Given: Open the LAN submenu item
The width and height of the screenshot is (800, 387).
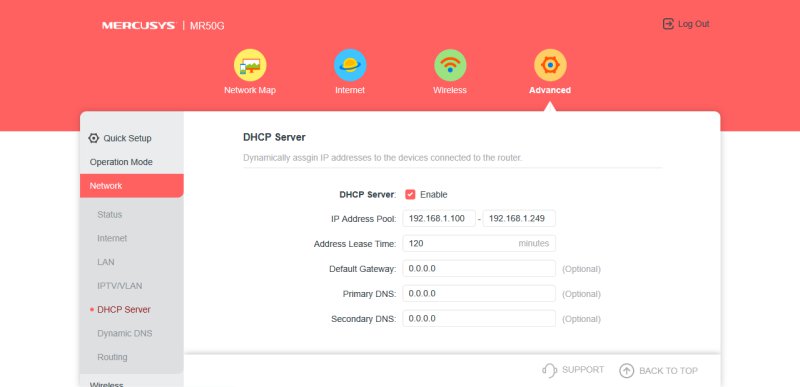Looking at the screenshot, I should coord(106,262).
